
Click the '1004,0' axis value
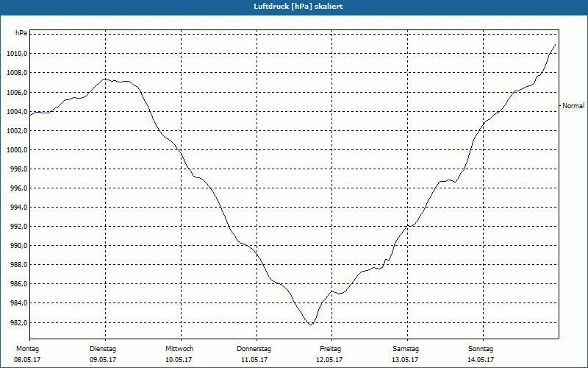[x=17, y=112]
